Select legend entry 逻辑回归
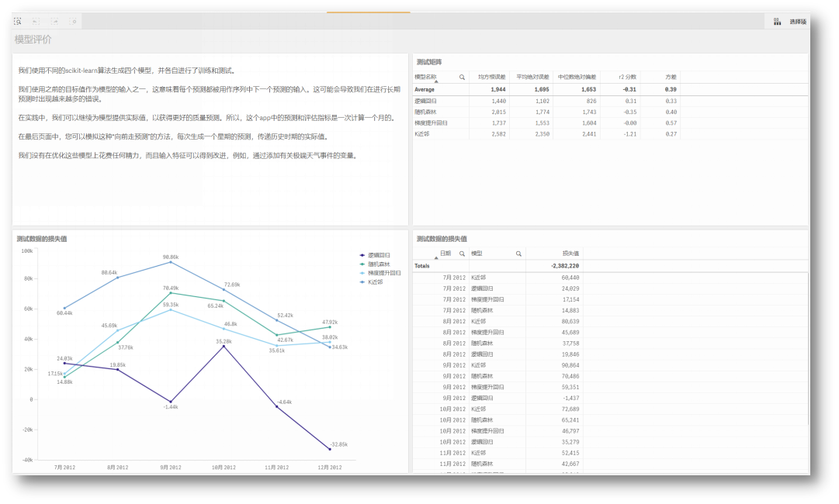The height and width of the screenshot is (504, 839). (x=375, y=255)
